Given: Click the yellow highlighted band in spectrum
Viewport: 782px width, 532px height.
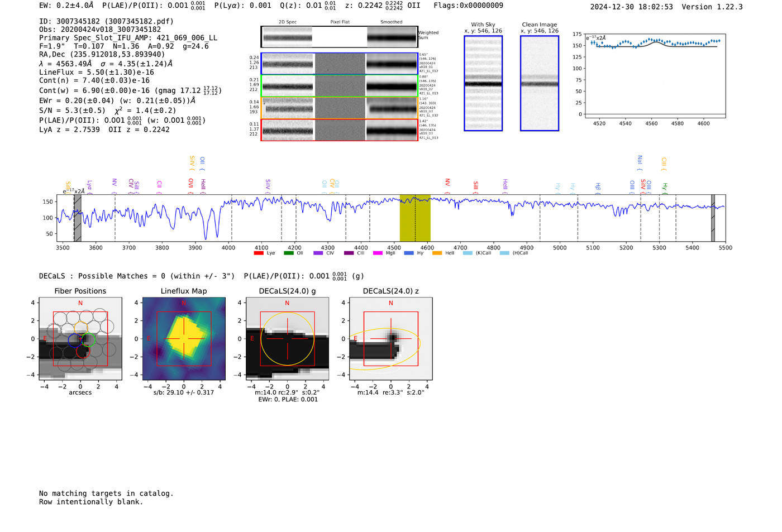Looking at the screenshot, I should 415,218.
